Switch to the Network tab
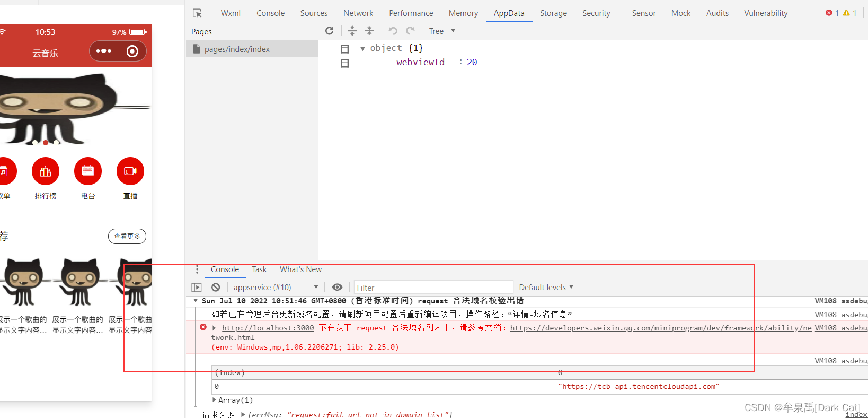Viewport: 868px width, 418px height. point(358,13)
